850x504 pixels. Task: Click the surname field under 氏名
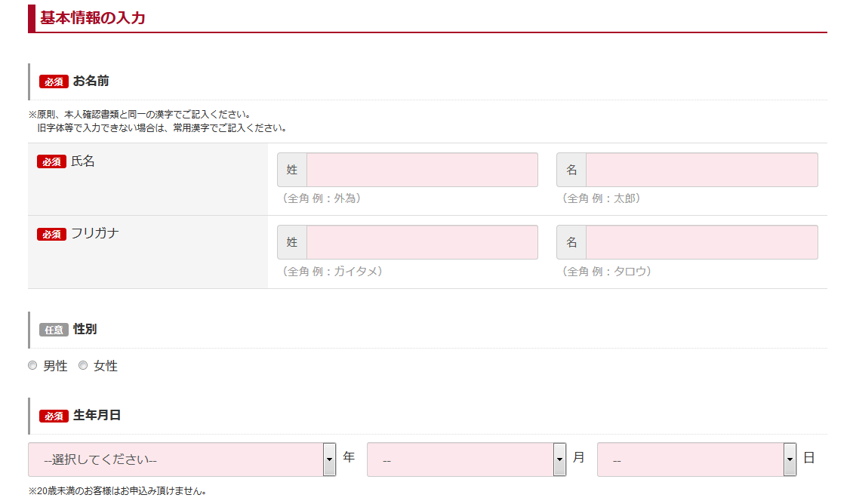(x=423, y=169)
